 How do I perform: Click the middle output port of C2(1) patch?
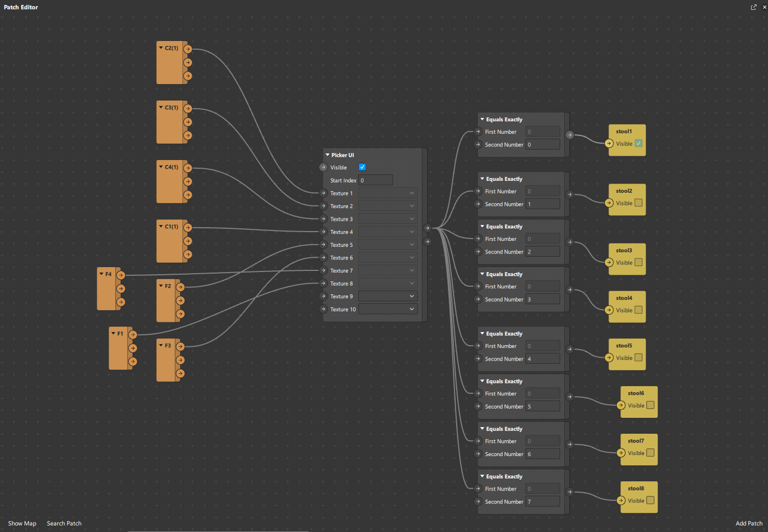coord(188,62)
